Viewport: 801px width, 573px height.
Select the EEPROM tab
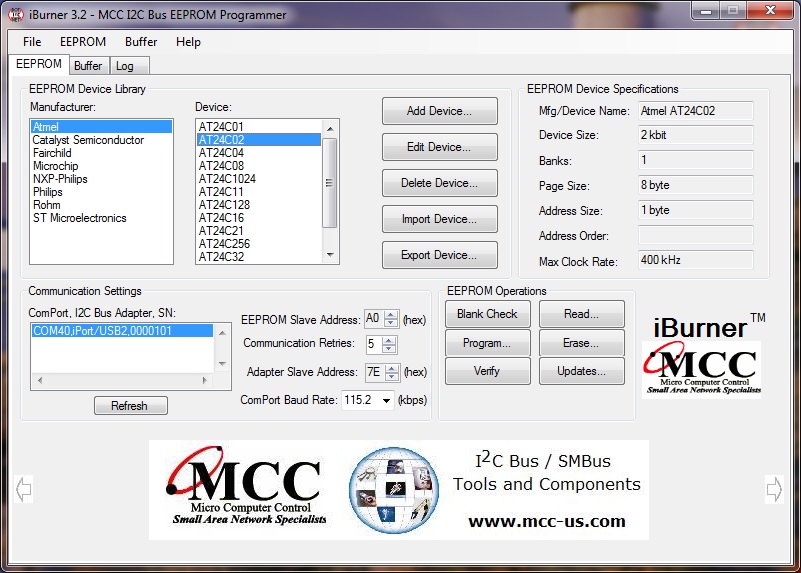(39, 64)
